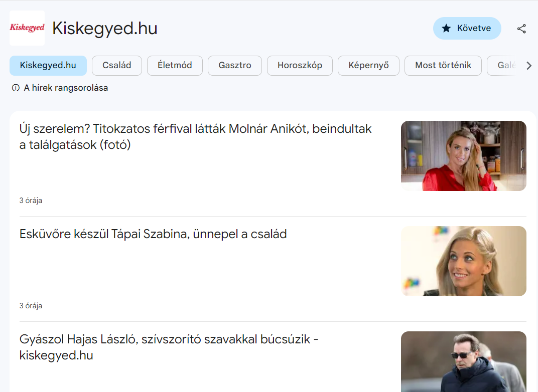Select the Most történik tab
Viewport: 538px width, 392px height.
click(x=443, y=66)
